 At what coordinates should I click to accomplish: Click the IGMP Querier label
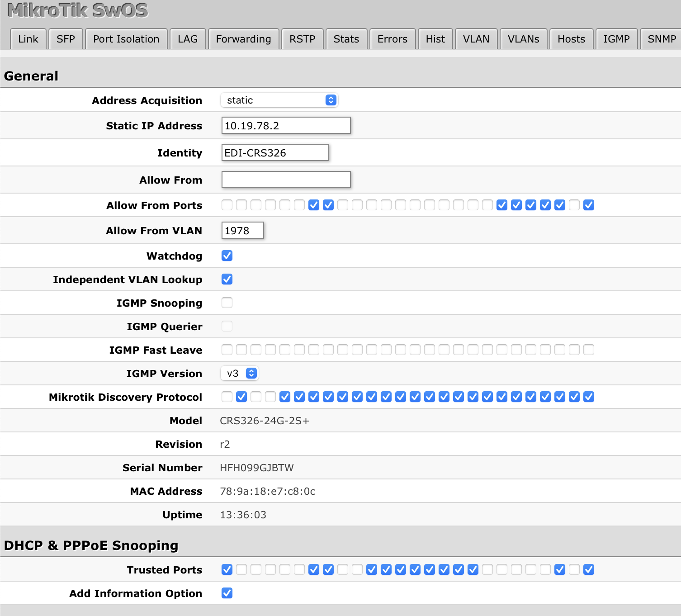165,327
